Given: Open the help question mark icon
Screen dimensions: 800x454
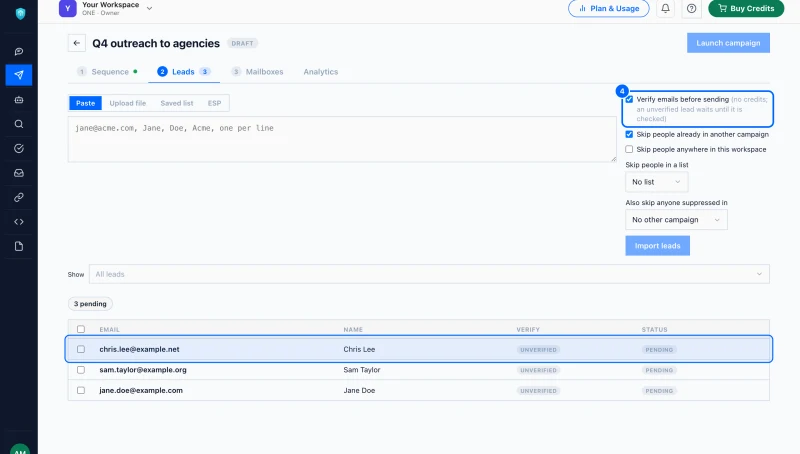Looking at the screenshot, I should pyautogui.click(x=691, y=8).
